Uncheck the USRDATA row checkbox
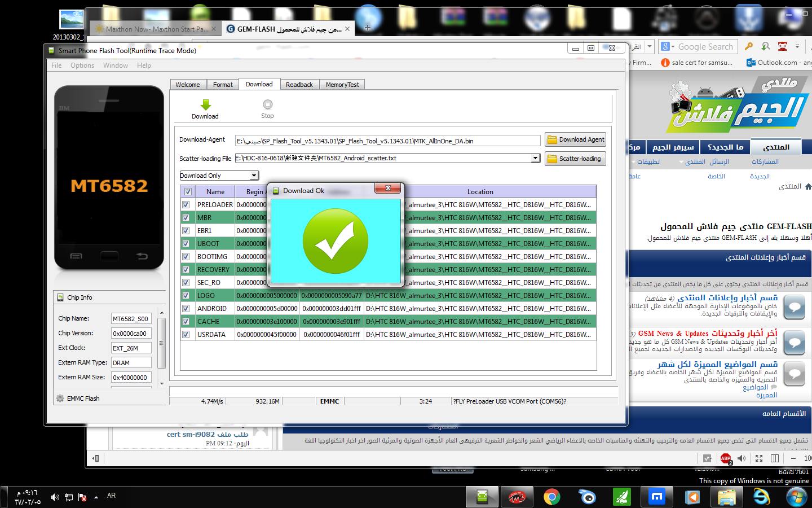Image resolution: width=812 pixels, height=508 pixels. click(x=186, y=335)
